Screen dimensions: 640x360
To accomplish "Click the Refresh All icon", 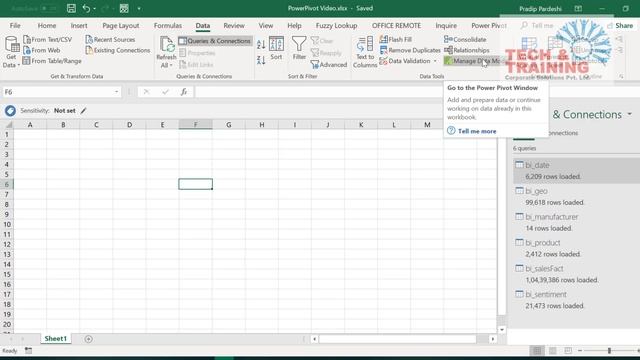I will coord(167,45).
